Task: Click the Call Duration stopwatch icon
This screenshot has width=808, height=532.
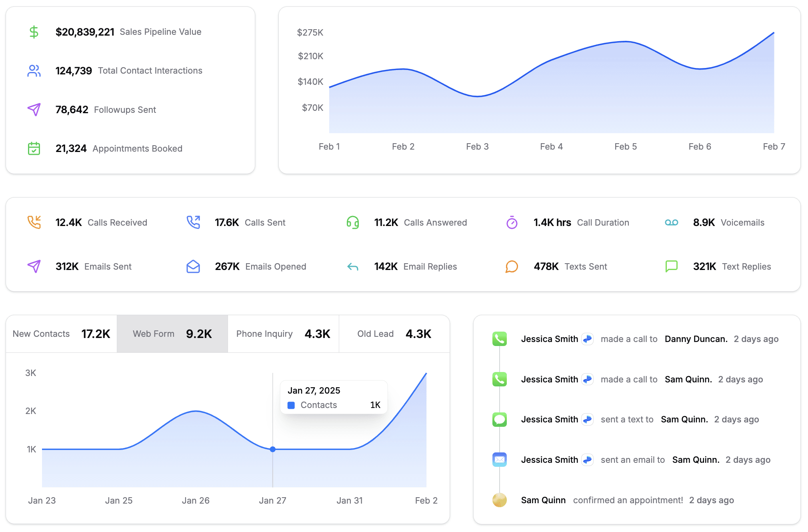Action: click(512, 222)
